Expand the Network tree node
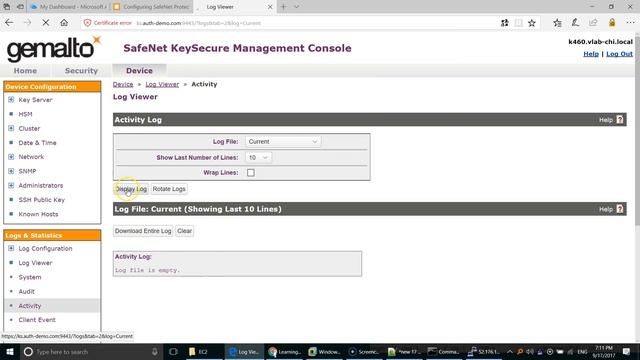 coord(11,157)
